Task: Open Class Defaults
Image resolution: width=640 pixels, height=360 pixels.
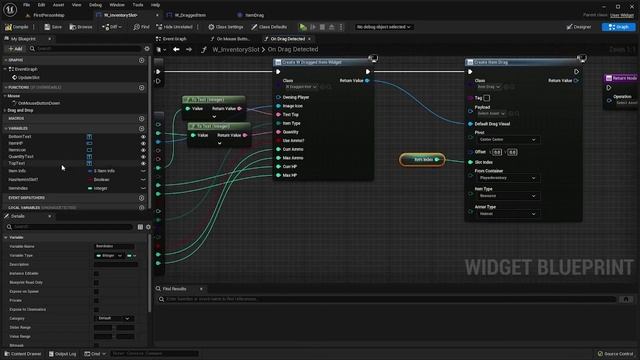Action: coord(269,27)
